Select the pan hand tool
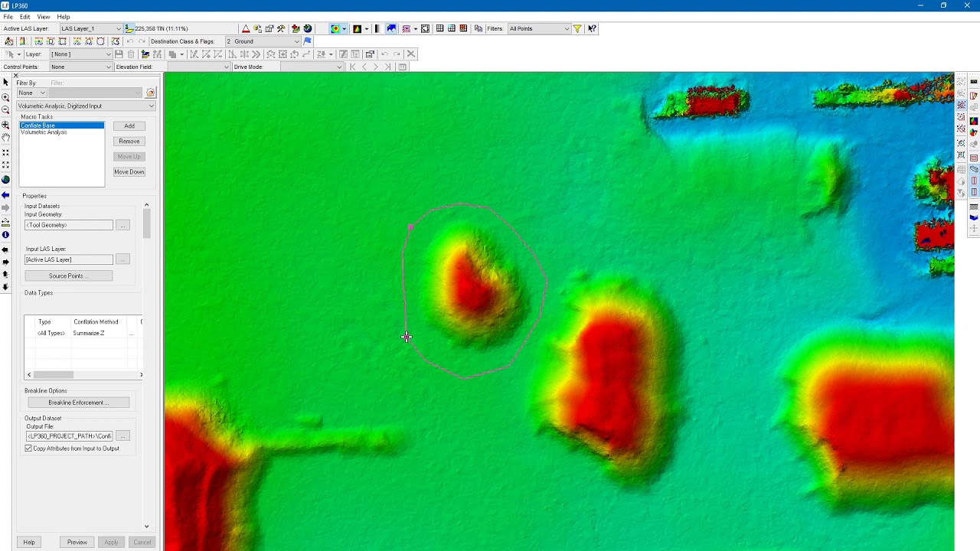This screenshot has height=551, width=980. pos(5,137)
